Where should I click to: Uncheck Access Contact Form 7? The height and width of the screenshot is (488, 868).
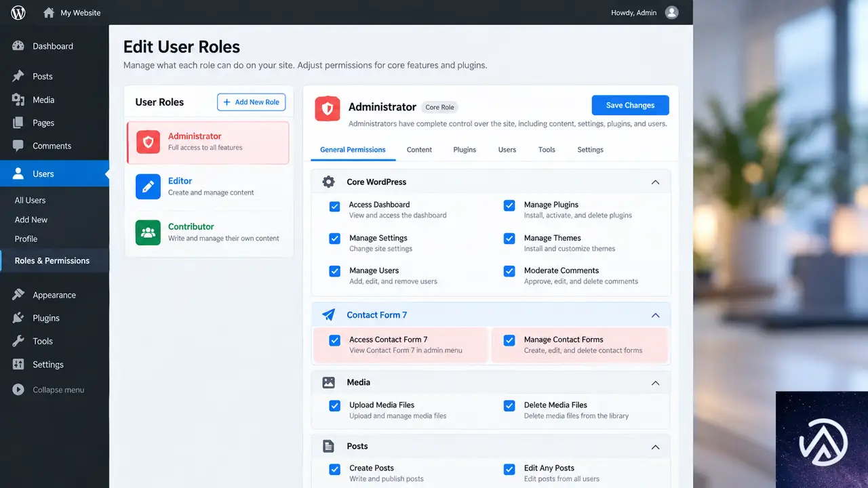pyautogui.click(x=334, y=340)
